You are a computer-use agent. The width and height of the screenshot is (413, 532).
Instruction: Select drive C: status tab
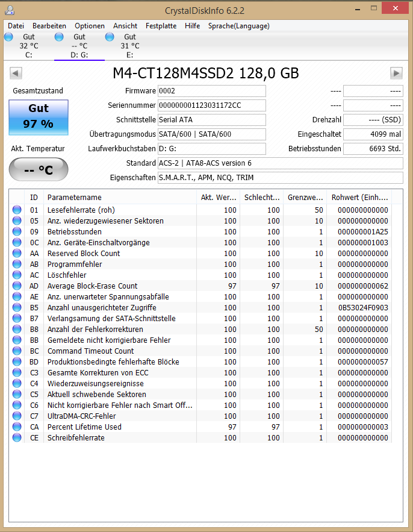click(29, 46)
